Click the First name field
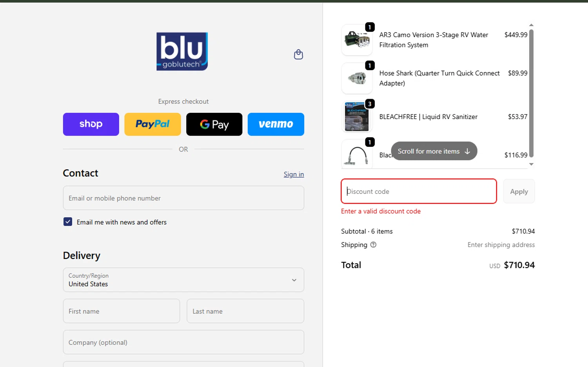The width and height of the screenshot is (588, 367). (x=122, y=311)
